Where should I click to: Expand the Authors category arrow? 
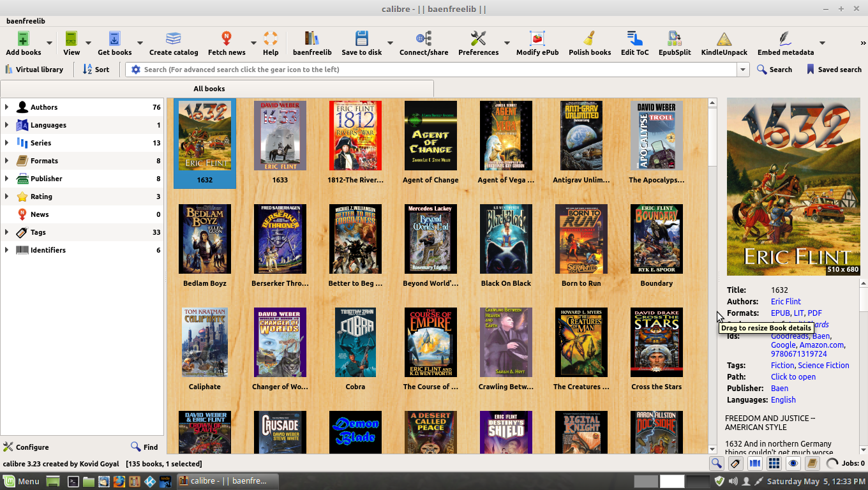(x=6, y=107)
